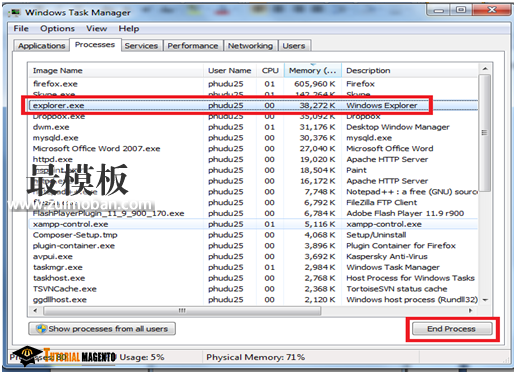This screenshot has width=516, height=374.
Task: Select FlashPlayerPlugin_11_9_900_170.exe process
Action: (x=253, y=213)
